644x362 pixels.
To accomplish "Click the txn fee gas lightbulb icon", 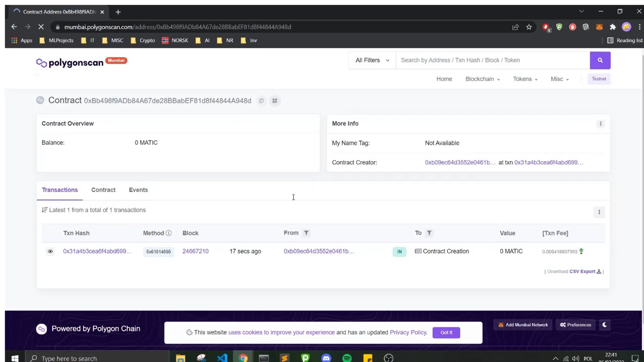I will [x=581, y=251].
